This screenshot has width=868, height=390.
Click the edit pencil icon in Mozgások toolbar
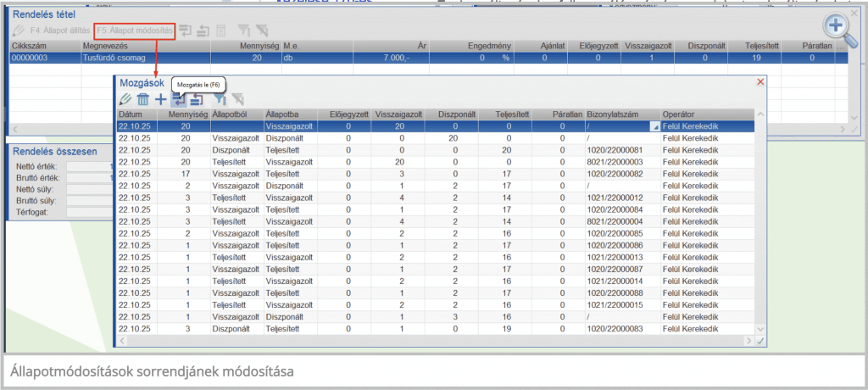pos(126,100)
